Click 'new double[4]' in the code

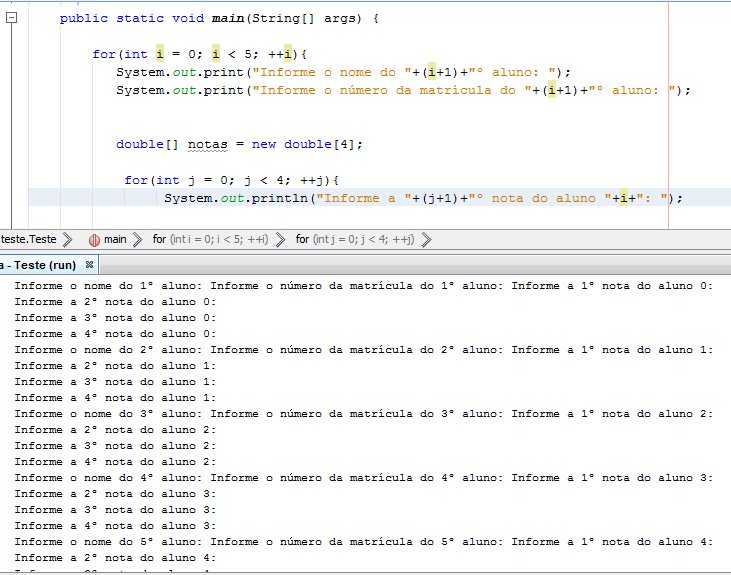(x=307, y=145)
